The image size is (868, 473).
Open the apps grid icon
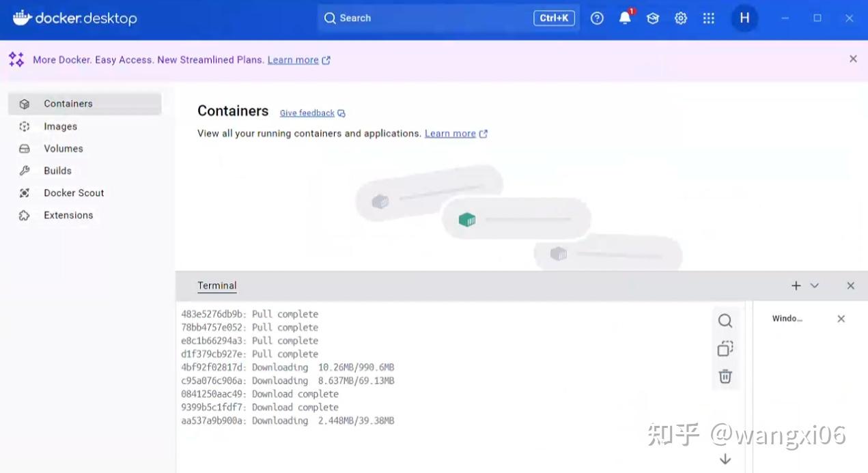[708, 18]
